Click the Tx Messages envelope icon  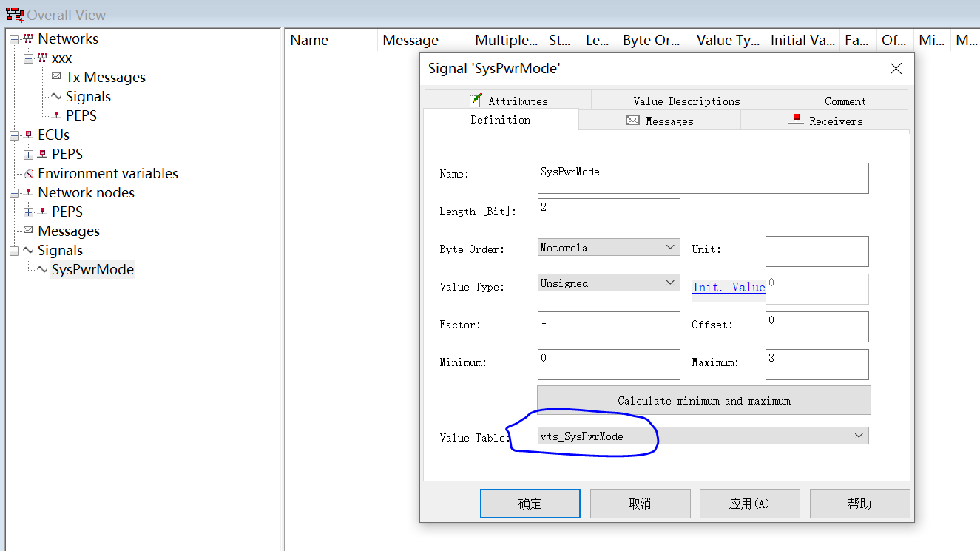(55, 77)
